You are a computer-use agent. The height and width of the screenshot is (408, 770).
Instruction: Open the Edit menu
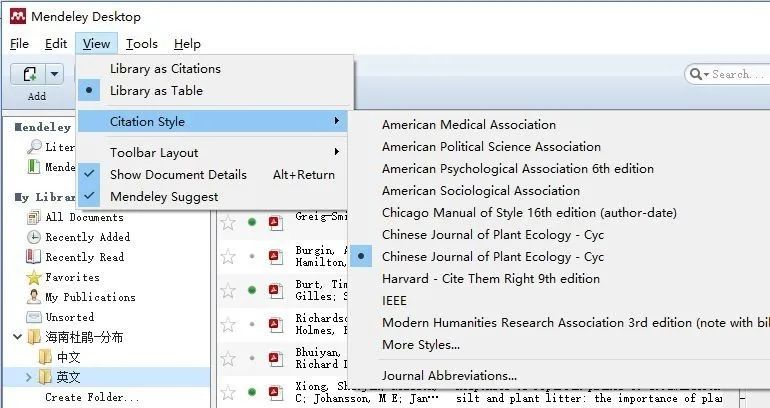[x=56, y=44]
